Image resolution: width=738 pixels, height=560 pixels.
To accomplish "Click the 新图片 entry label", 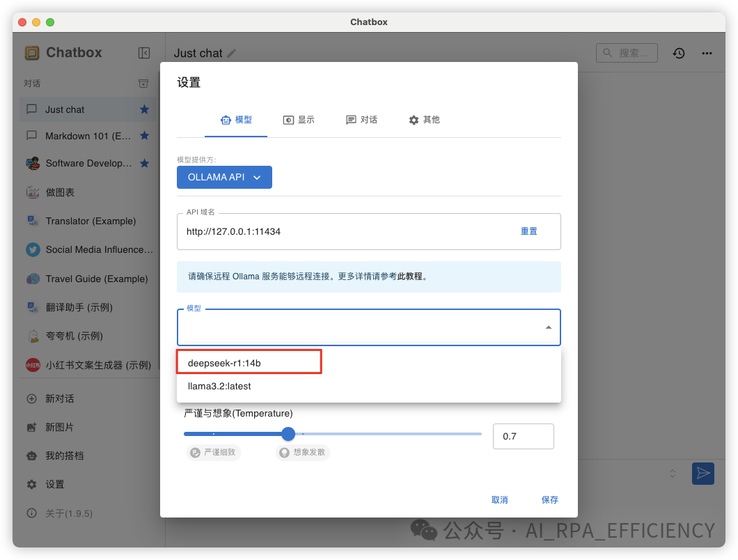I will (59, 427).
